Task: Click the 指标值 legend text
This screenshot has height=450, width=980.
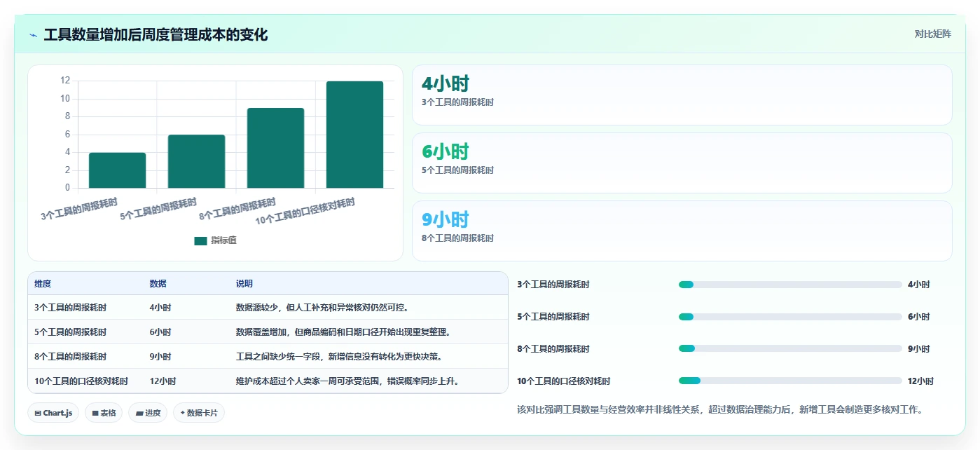Action: (223, 240)
